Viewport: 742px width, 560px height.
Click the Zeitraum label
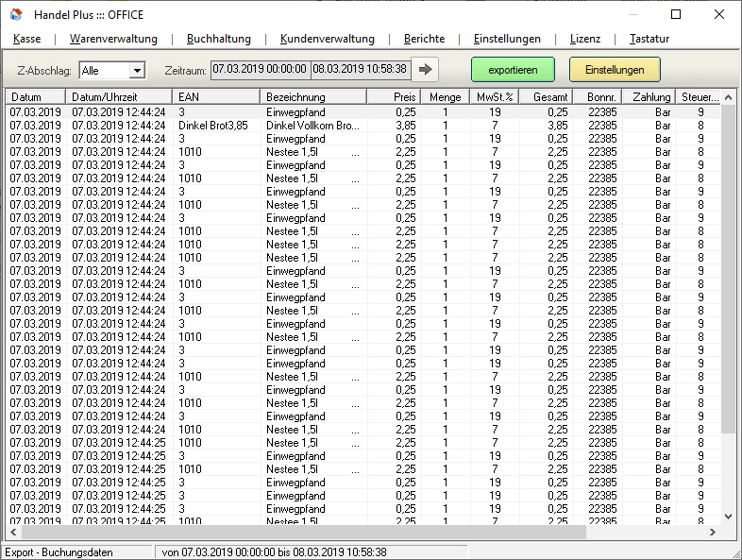[185, 71]
